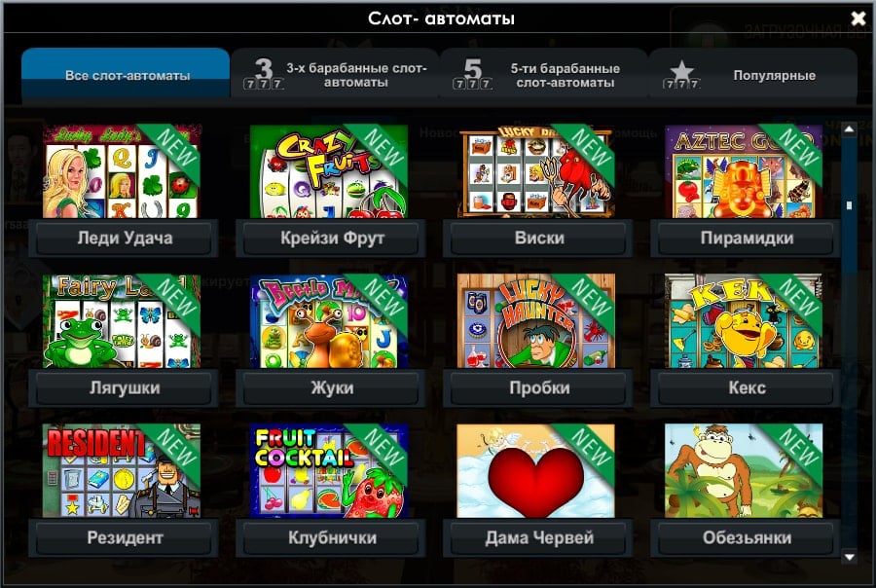Open the monkey slot game image
Image resolution: width=876 pixels, height=588 pixels.
(x=744, y=470)
